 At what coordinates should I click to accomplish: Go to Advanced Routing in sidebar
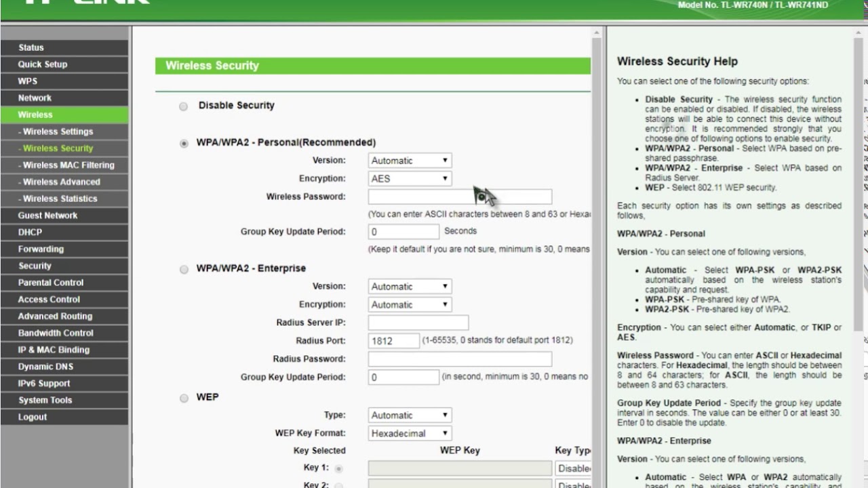[64, 316]
